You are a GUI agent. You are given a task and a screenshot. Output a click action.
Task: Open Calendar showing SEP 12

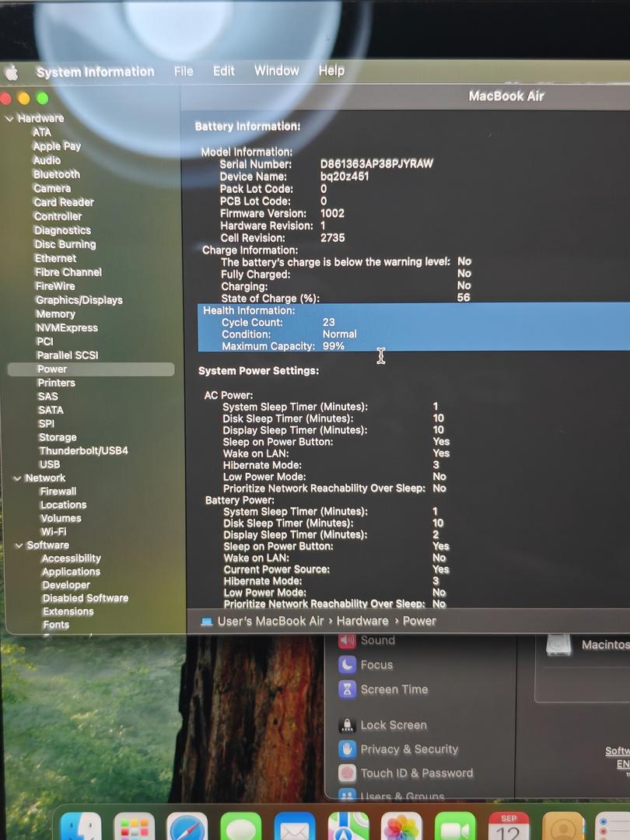pos(509,827)
